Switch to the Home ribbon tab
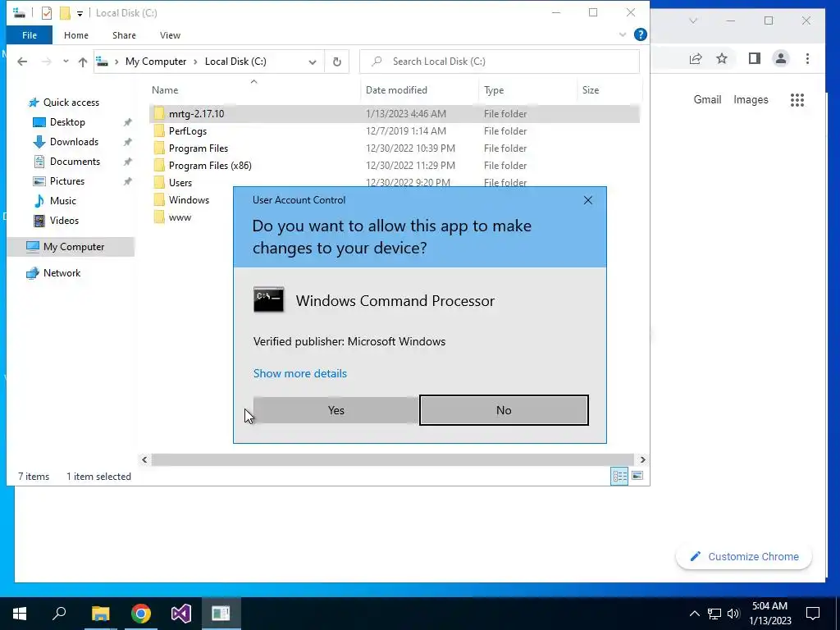 [76, 35]
